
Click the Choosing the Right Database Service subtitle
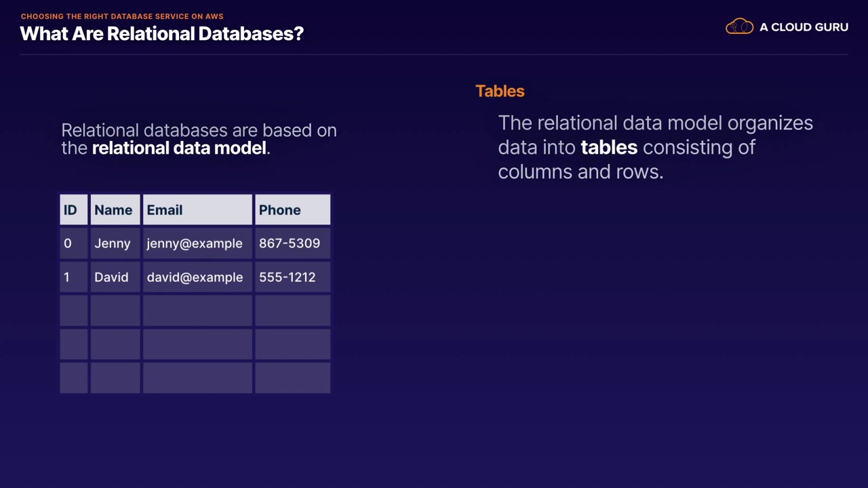122,16
